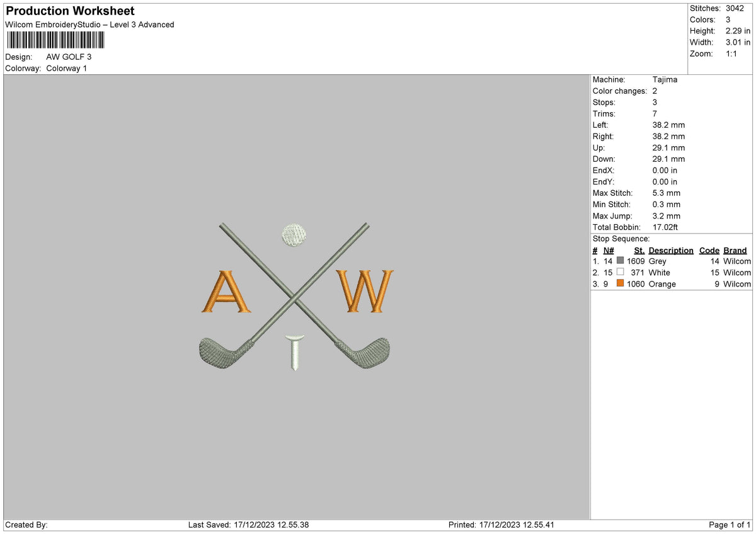Image resolution: width=756 pixels, height=534 pixels.
Task: Click the 'N#' column header
Action: pos(609,250)
